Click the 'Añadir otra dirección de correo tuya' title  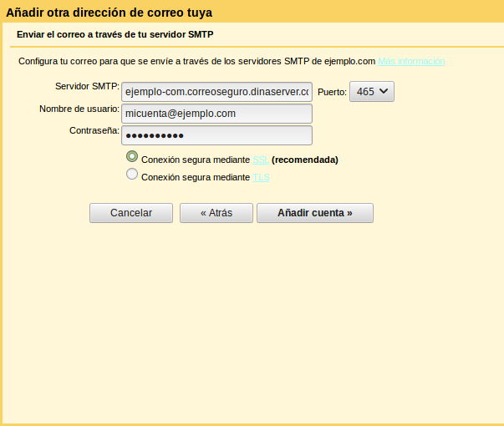(x=109, y=13)
